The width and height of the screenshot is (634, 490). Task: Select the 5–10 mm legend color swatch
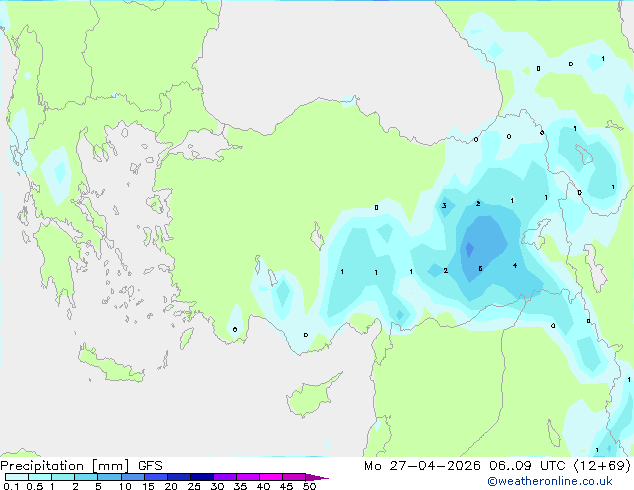pos(110,477)
